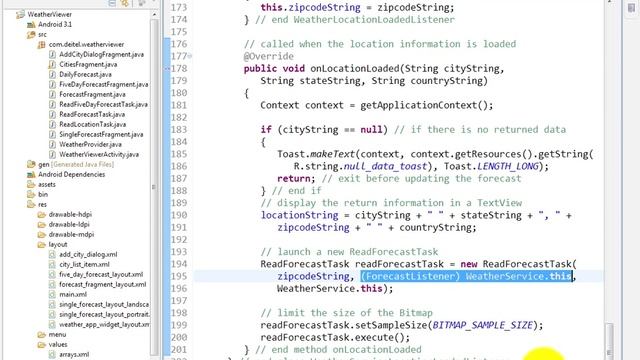The height and width of the screenshot is (360, 640).
Task: Click comment '// limit the size of the Bitmap'
Action: [x=347, y=313]
